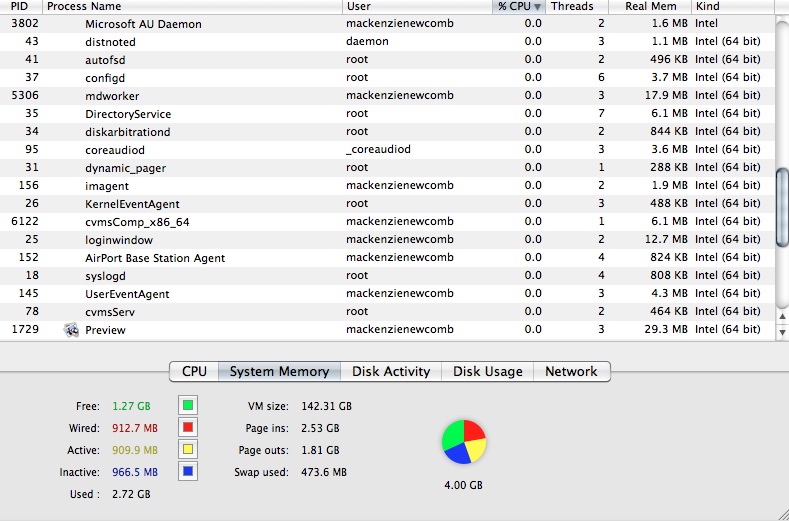Viewport: 789px width, 521px height.
Task: Select the autofsd process row
Action: pos(387,60)
